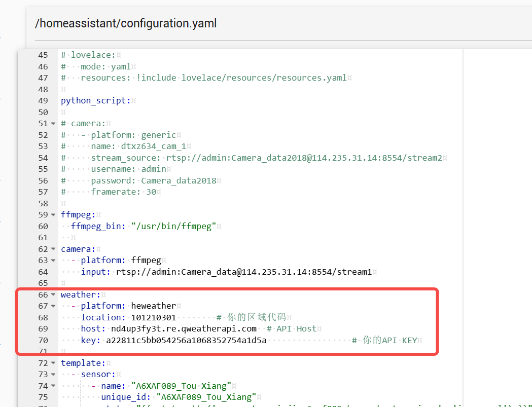Fold the sensor list on line 73

click(53, 375)
